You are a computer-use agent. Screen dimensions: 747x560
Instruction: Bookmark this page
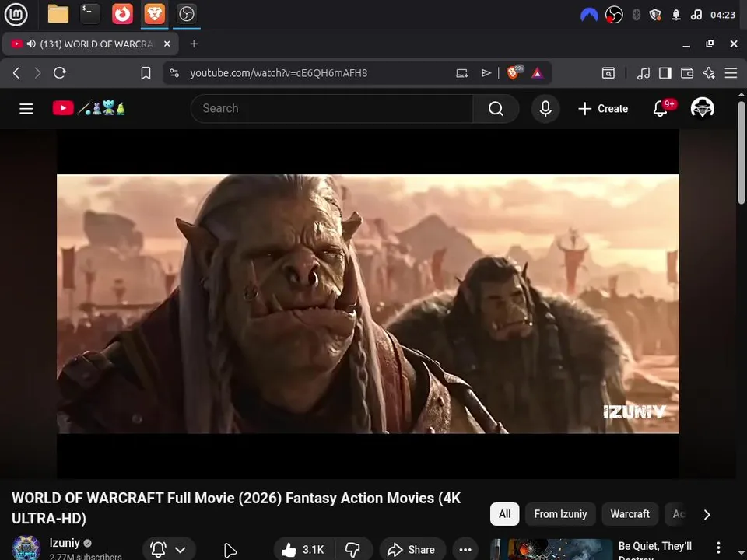coord(146,73)
